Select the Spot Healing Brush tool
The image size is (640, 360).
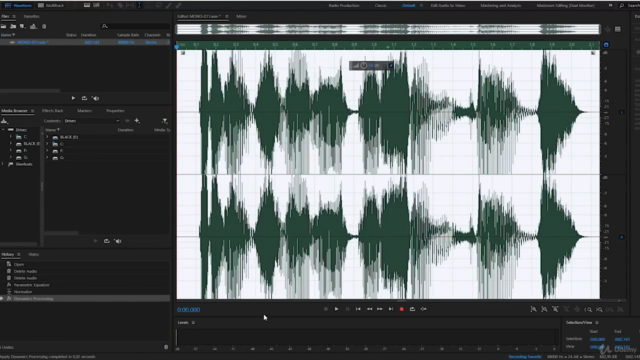coord(179,5)
